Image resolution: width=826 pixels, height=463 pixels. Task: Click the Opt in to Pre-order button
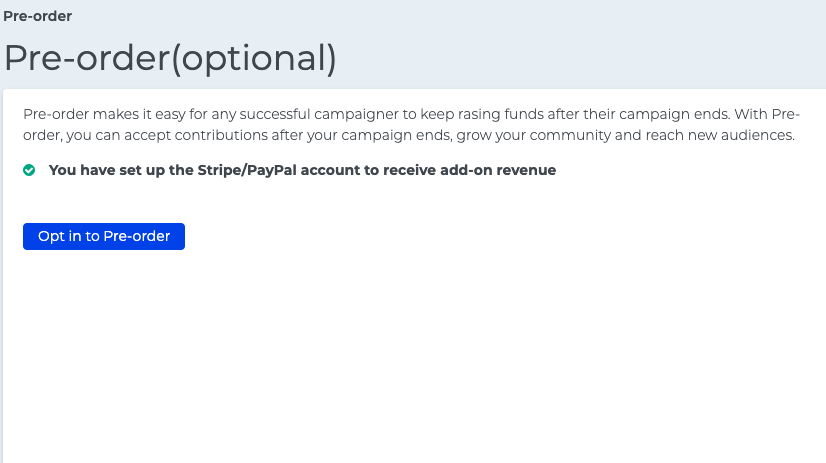tap(104, 236)
